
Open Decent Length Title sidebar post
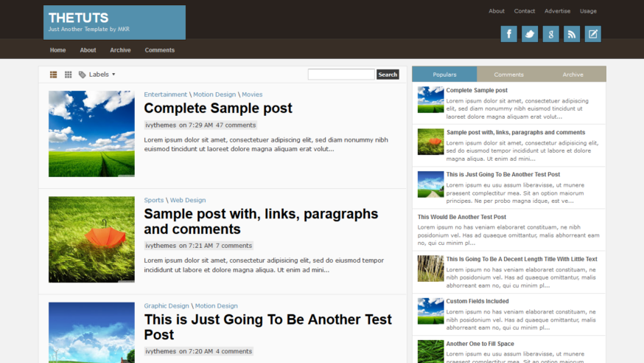pos(522,259)
